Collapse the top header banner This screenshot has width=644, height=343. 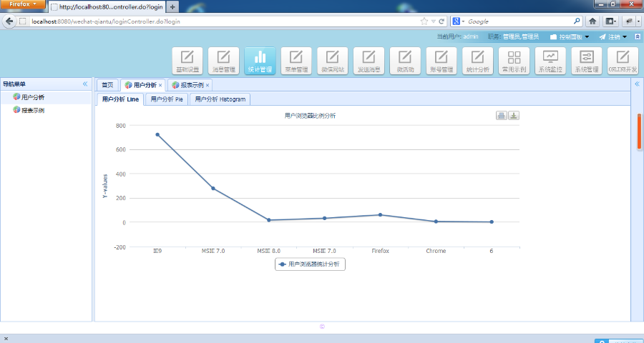pos(637,36)
